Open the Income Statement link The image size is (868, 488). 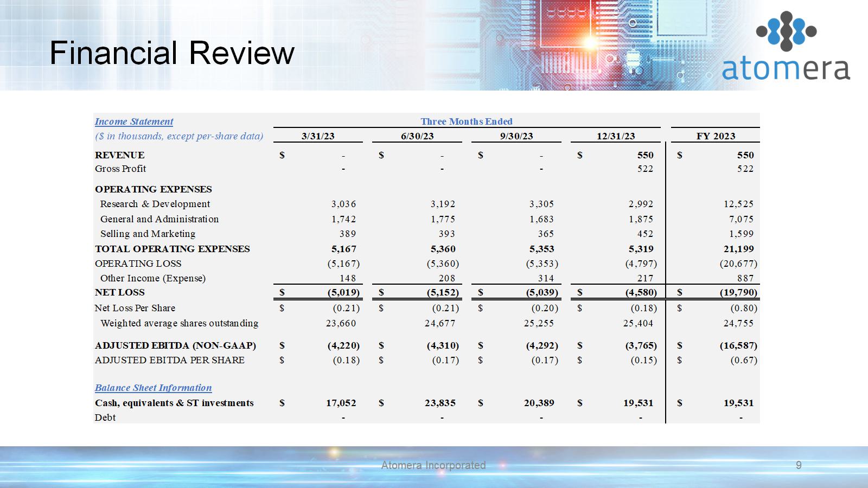[134, 121]
